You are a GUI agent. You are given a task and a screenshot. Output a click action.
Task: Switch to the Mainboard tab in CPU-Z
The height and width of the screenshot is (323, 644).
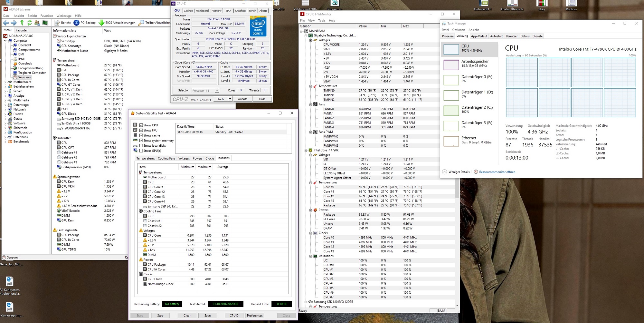(x=202, y=11)
